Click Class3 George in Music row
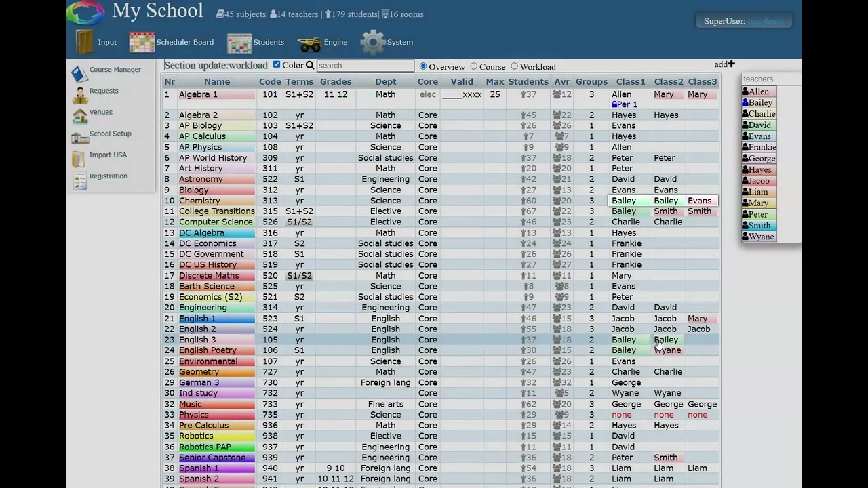 702,404
